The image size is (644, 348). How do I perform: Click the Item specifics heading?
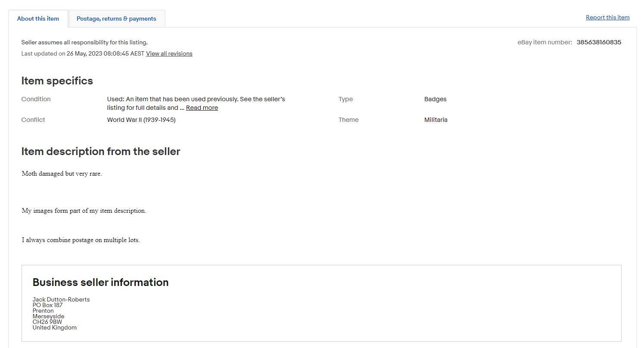pos(57,81)
